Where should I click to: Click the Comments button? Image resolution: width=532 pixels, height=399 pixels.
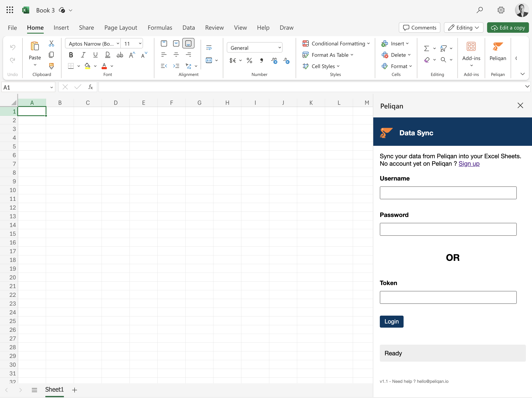click(419, 28)
